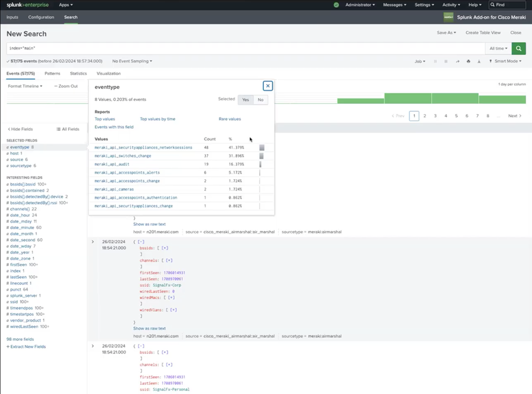
Task: Pause the running search job
Action: pyautogui.click(x=435, y=61)
